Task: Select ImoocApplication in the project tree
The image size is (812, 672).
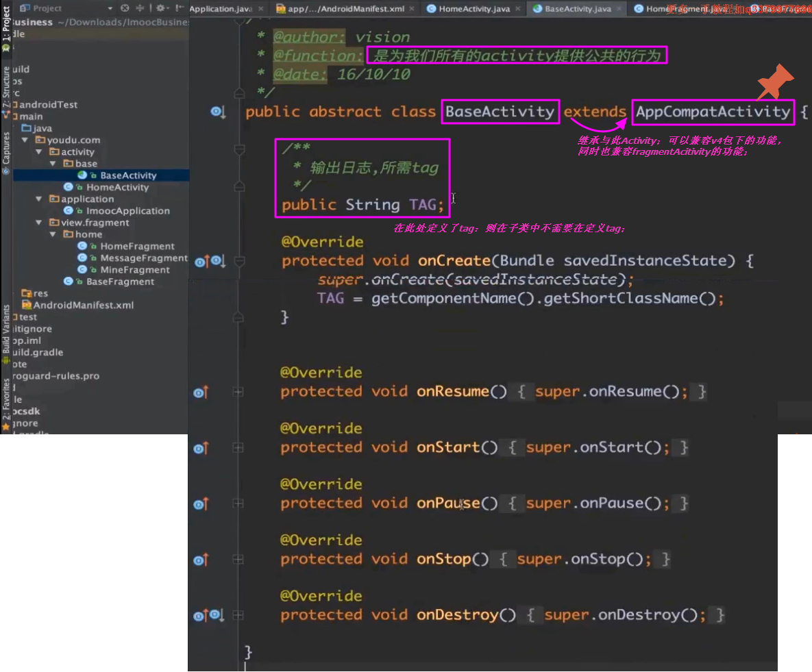Action: coord(127,211)
